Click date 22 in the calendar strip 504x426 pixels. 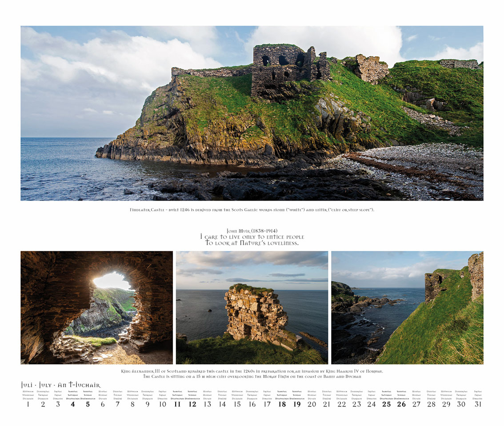[341, 404]
